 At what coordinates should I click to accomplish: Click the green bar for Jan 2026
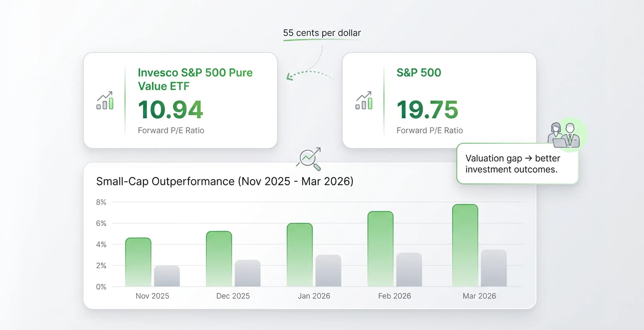click(300, 255)
